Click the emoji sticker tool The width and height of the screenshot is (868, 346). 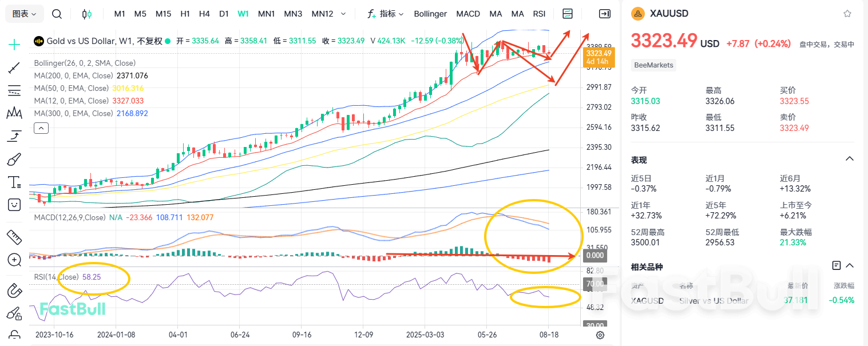point(14,205)
